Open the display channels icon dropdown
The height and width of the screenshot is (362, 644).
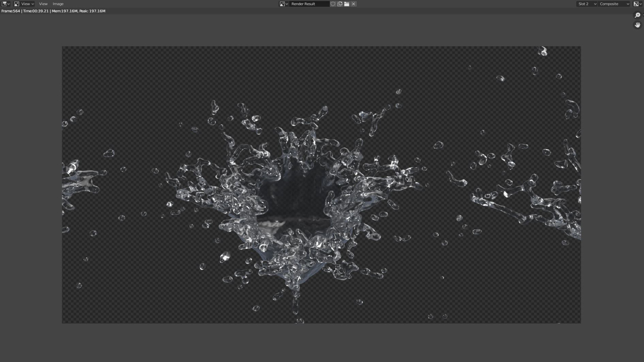point(636,4)
